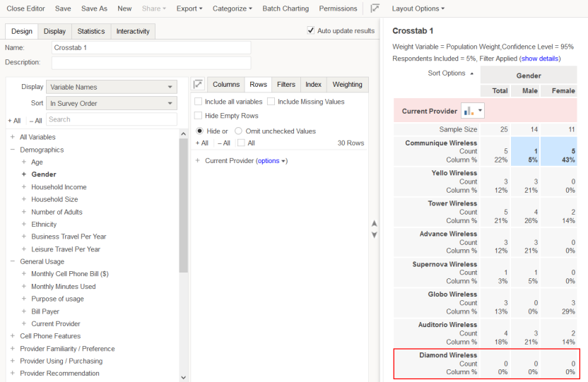Open the Export menu
The image size is (588, 382).
click(189, 8)
